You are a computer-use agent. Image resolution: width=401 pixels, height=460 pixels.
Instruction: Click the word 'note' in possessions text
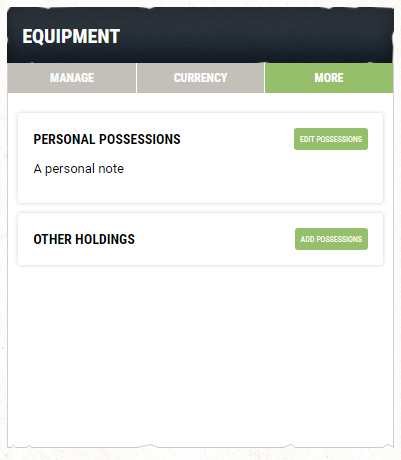point(111,169)
